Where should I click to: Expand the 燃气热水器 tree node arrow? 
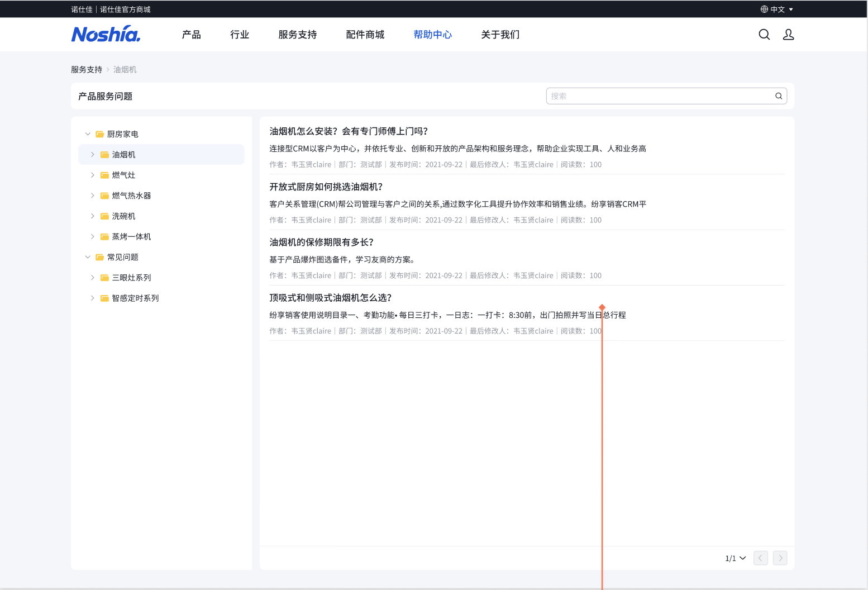(x=93, y=196)
